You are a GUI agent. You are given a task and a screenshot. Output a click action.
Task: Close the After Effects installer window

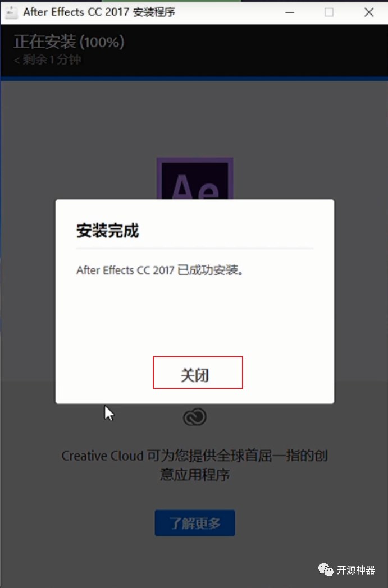pos(369,12)
